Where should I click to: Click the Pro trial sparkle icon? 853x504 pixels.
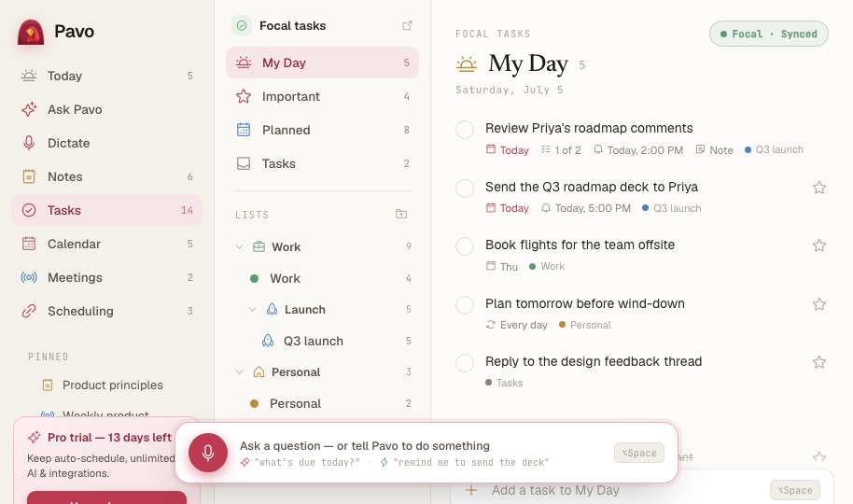(35, 437)
